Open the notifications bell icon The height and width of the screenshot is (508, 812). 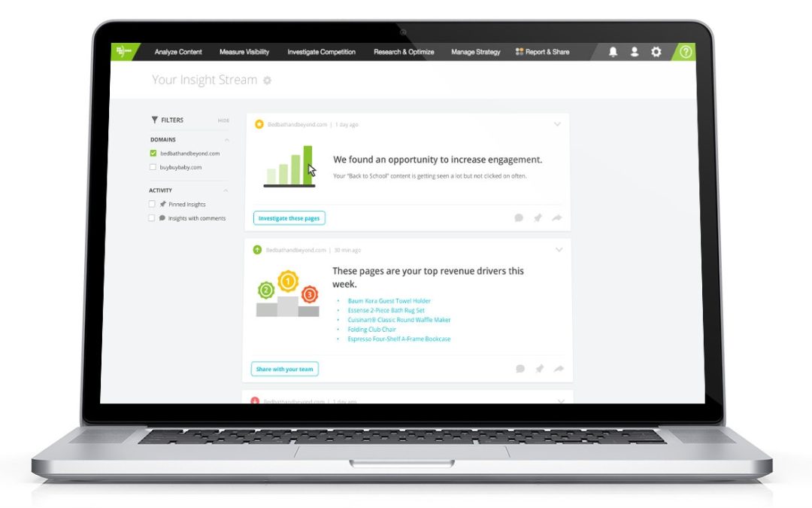click(x=614, y=51)
